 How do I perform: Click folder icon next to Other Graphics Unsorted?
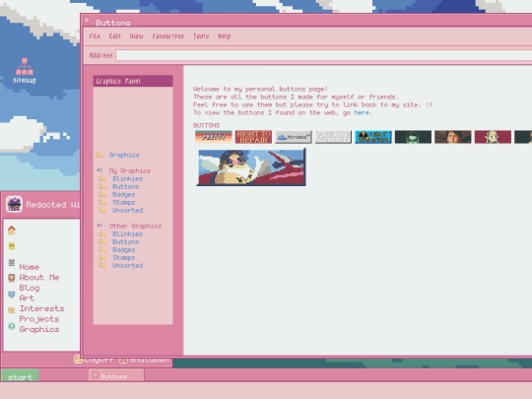pos(103,265)
